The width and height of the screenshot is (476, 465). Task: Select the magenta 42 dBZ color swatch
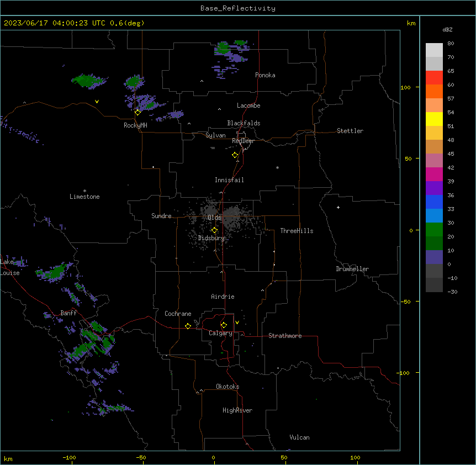coord(434,174)
